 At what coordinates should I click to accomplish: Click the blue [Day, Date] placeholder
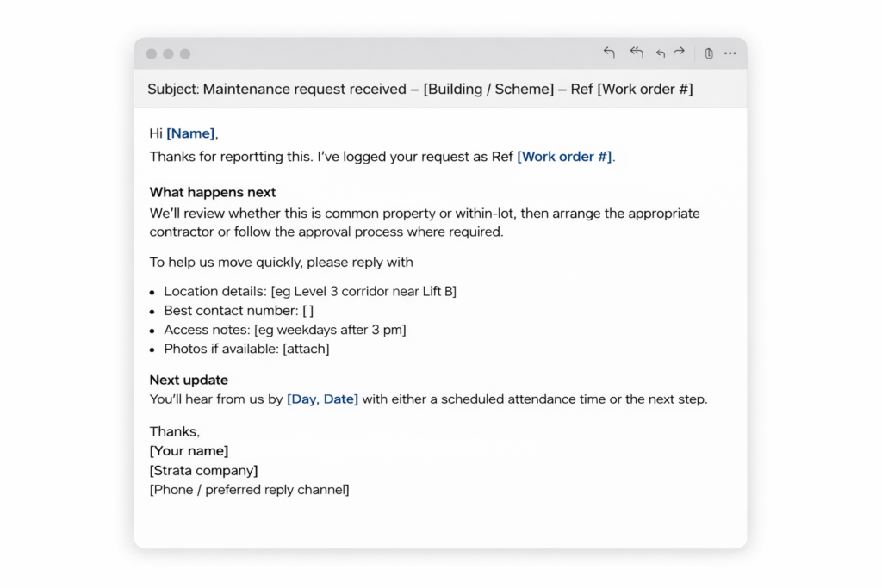[x=322, y=399]
